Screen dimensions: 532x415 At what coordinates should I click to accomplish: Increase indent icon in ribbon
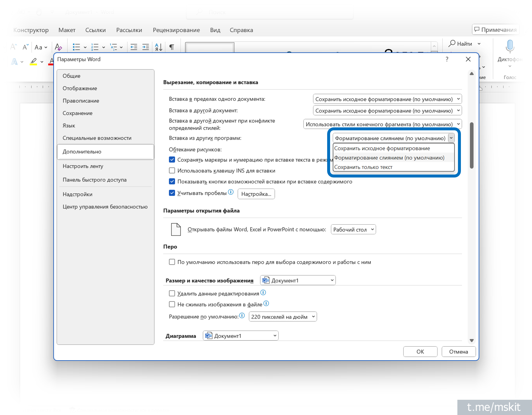click(x=145, y=47)
